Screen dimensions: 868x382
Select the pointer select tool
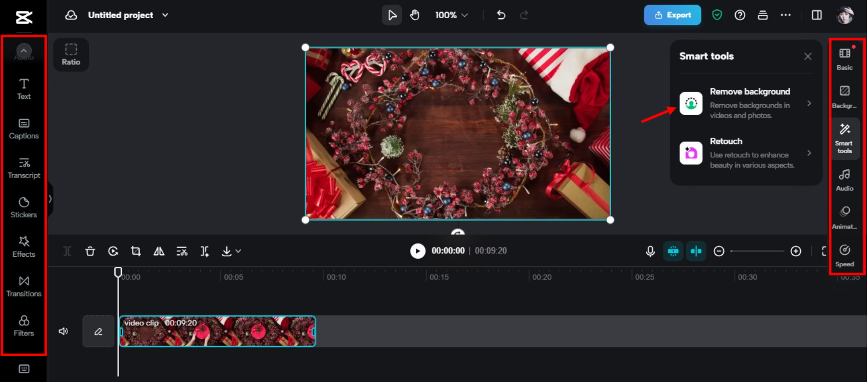pos(392,15)
